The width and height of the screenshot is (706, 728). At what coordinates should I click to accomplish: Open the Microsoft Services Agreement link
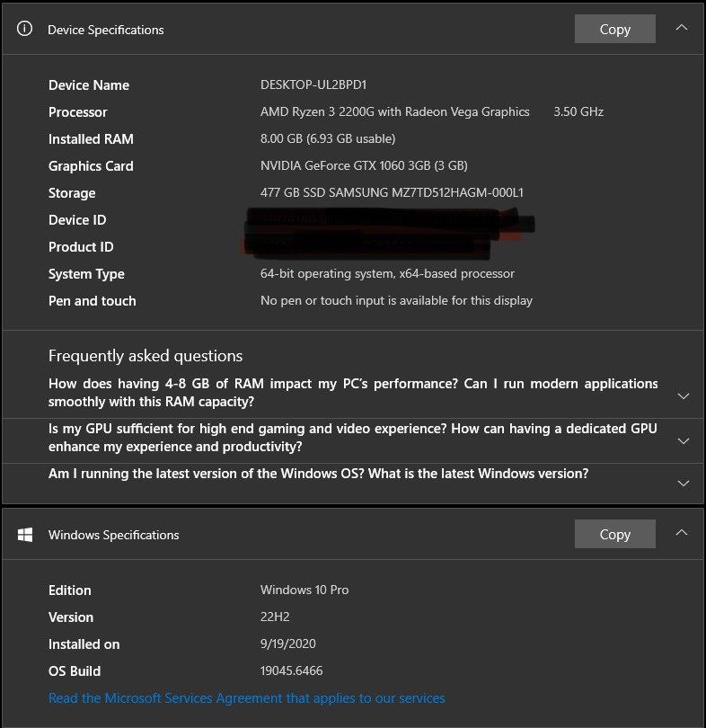(x=247, y=697)
